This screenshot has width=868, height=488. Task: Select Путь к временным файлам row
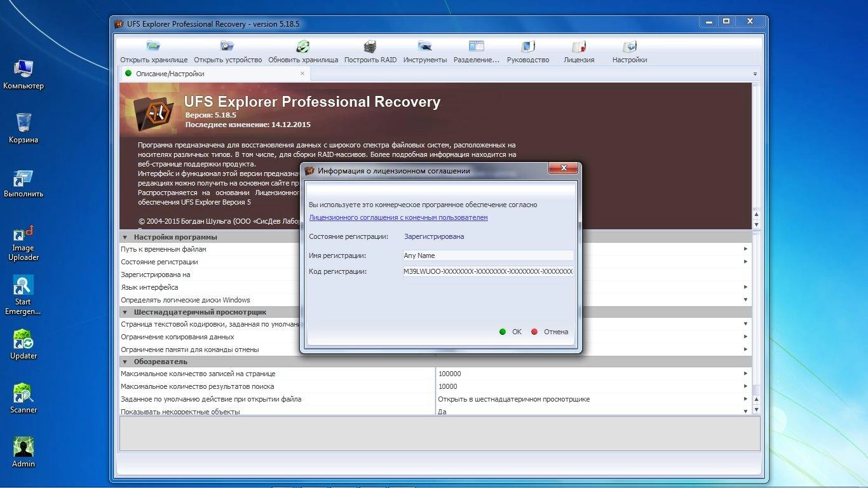click(x=435, y=249)
